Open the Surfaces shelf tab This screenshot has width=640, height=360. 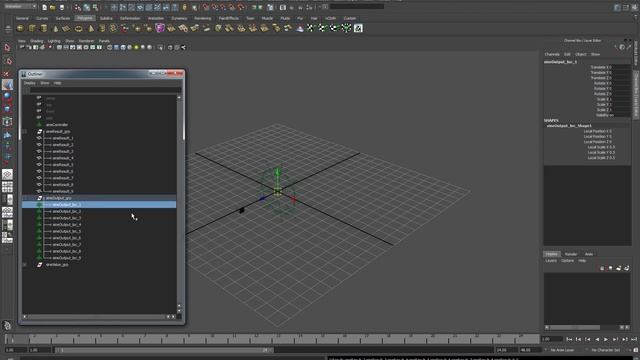click(62, 18)
